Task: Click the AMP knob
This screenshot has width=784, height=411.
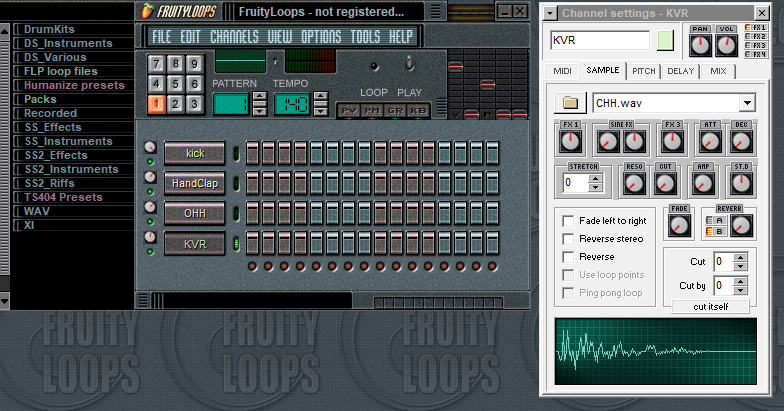Action: pyautogui.click(x=703, y=184)
